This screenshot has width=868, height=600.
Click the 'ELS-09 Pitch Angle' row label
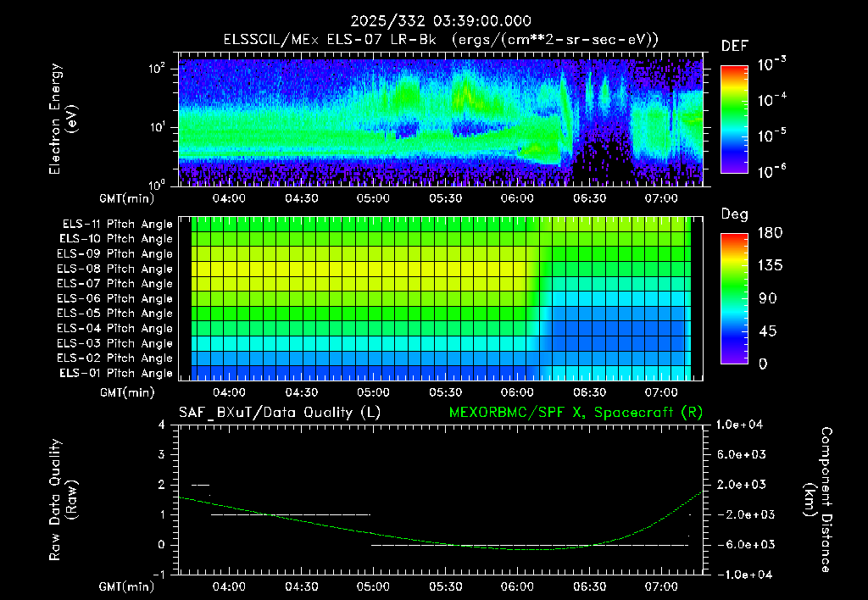click(115, 254)
